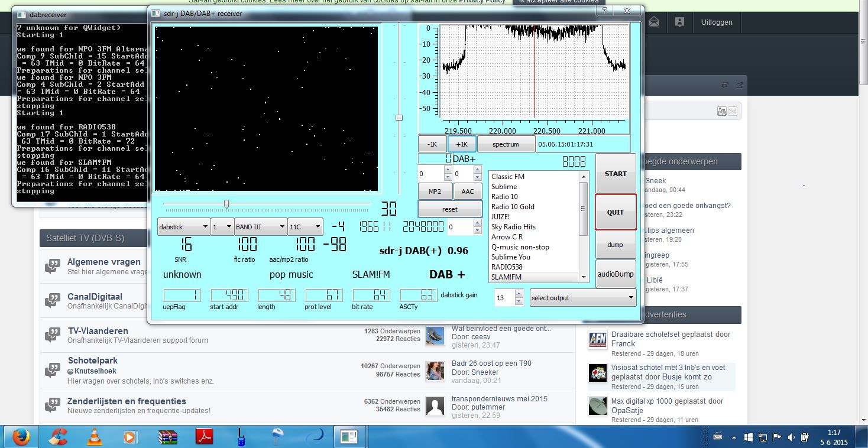Launch CCleaner from the taskbar
868x448 pixels.
[x=57, y=437]
